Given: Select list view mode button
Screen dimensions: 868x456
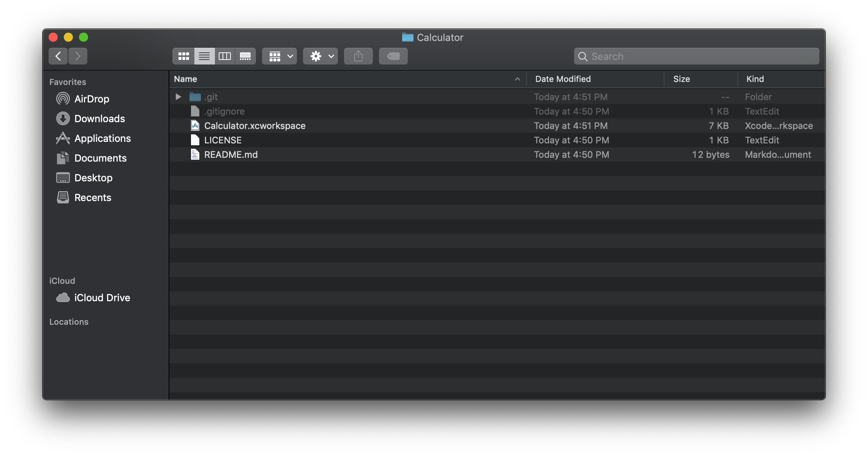Looking at the screenshot, I should 204,56.
